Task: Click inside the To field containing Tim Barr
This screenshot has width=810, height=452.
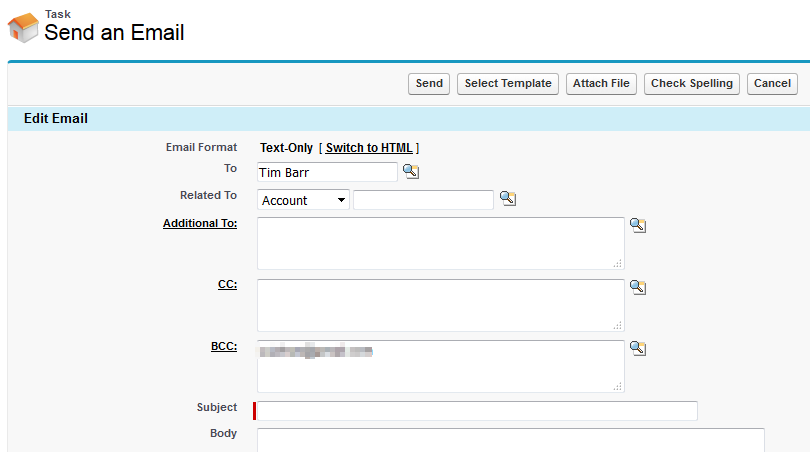Action: click(x=327, y=172)
